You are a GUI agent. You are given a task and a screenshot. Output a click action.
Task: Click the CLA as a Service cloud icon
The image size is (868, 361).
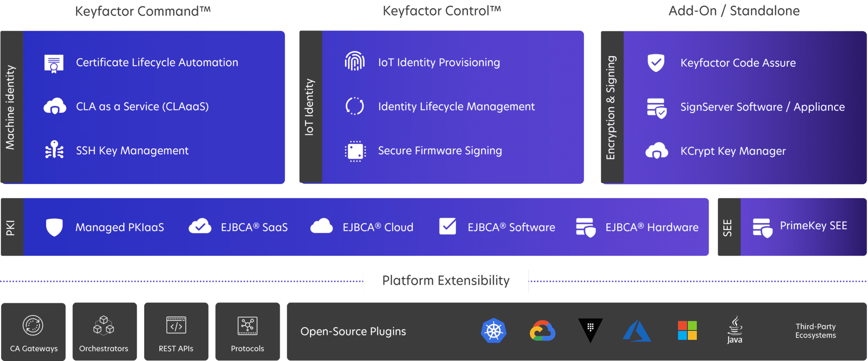tap(55, 106)
